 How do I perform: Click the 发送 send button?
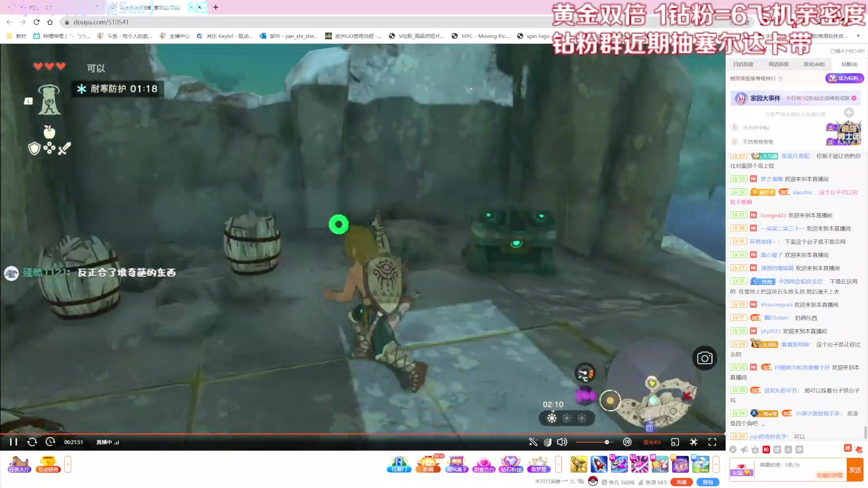pos(855,470)
